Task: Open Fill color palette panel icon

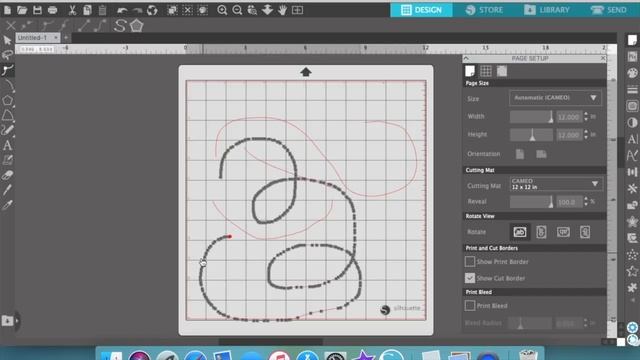Action: point(632,73)
